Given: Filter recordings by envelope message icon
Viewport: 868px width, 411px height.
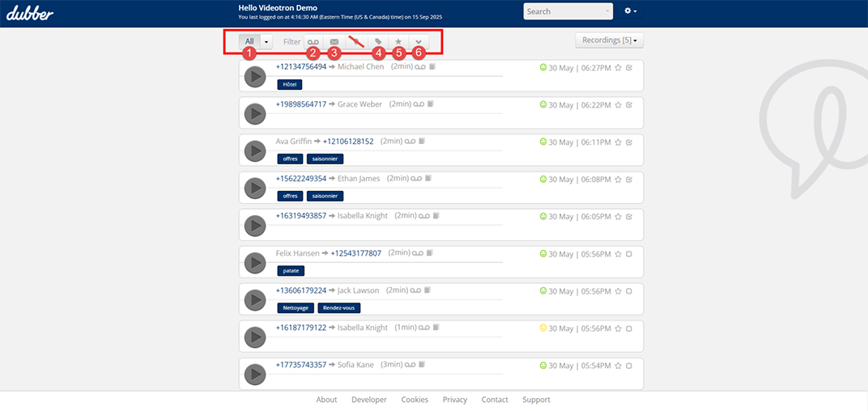Looking at the screenshot, I should coord(334,41).
